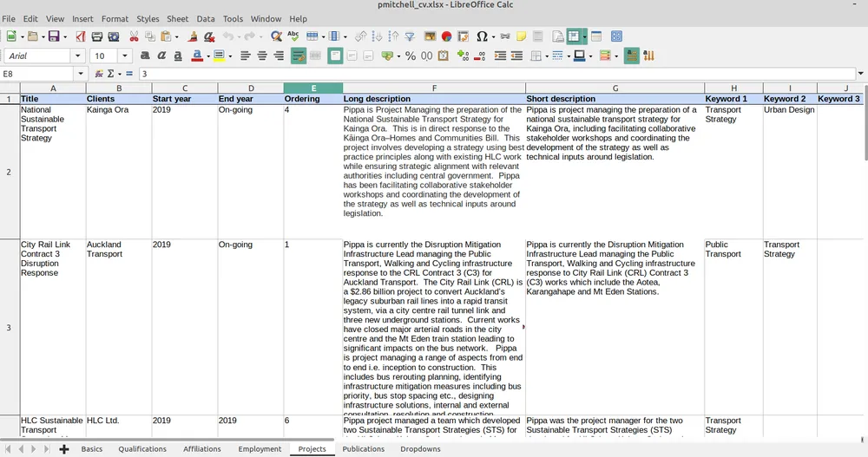
Task: Select column F header
Action: coord(434,88)
